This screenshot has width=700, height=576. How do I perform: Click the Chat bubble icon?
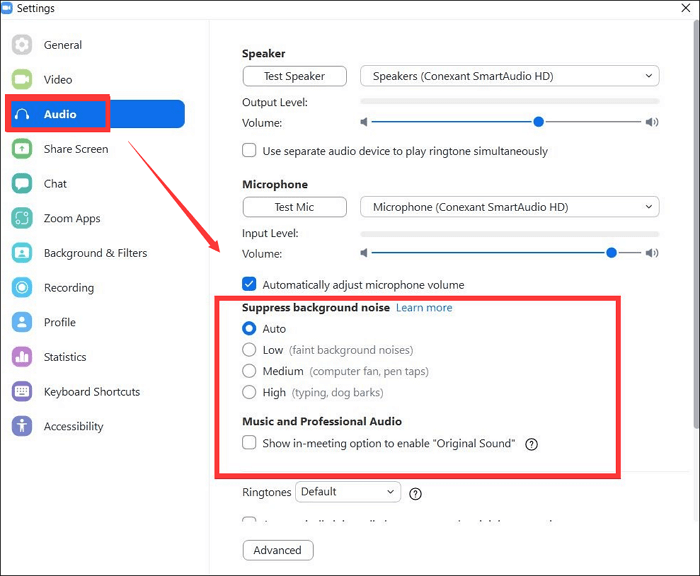[x=22, y=184]
